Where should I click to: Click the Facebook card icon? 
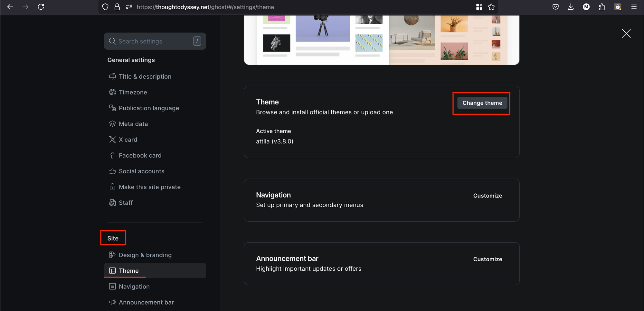(112, 155)
